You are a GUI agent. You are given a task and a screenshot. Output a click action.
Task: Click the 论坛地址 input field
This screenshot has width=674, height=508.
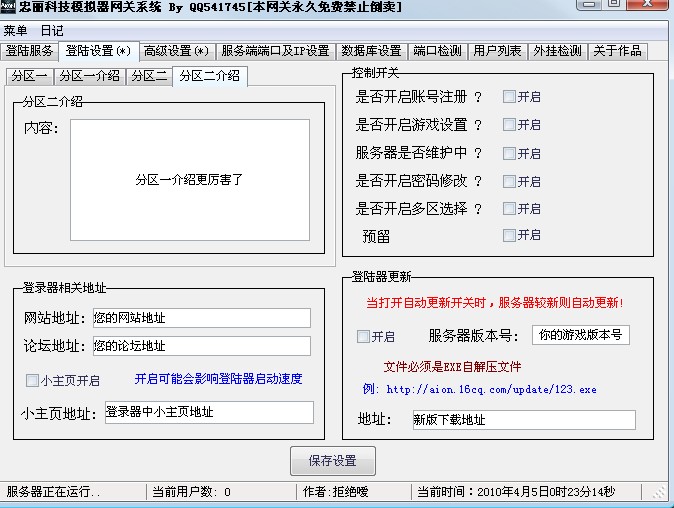point(200,346)
